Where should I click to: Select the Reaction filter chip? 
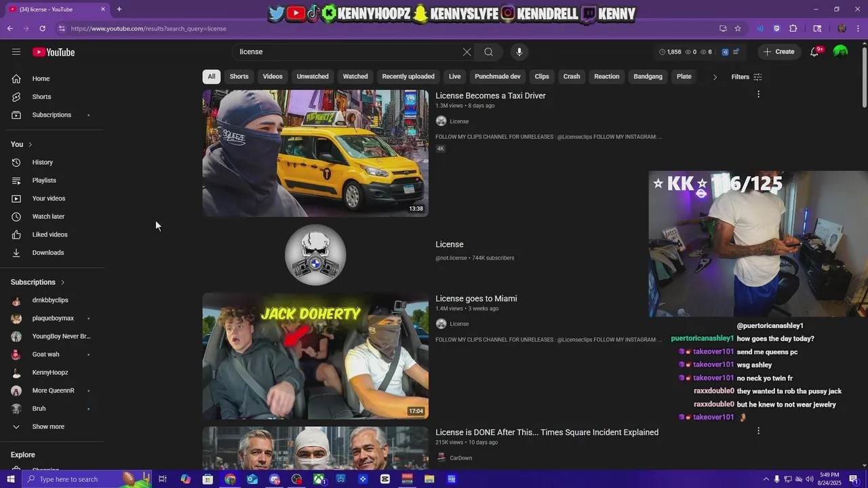pos(607,77)
